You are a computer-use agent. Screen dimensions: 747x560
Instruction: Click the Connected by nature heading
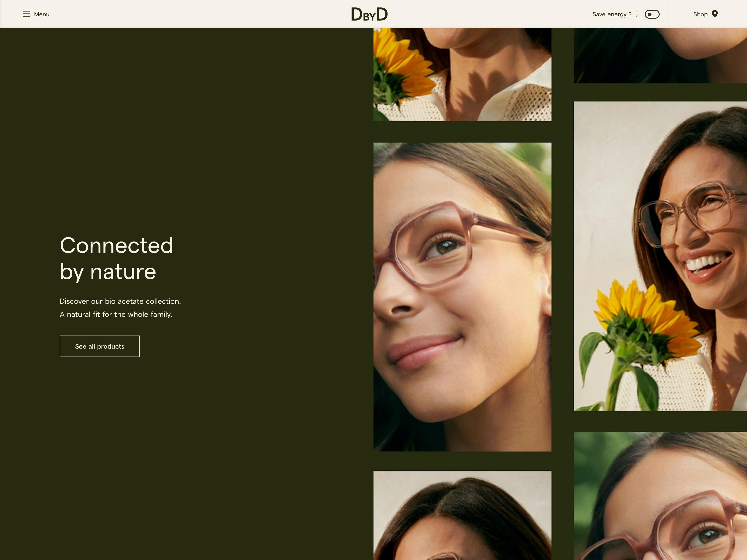tap(116, 258)
